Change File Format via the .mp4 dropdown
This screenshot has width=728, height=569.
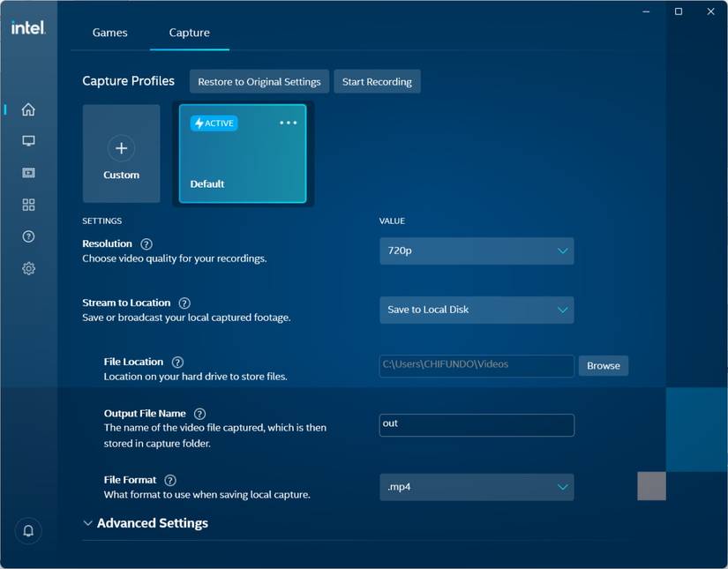click(x=477, y=486)
